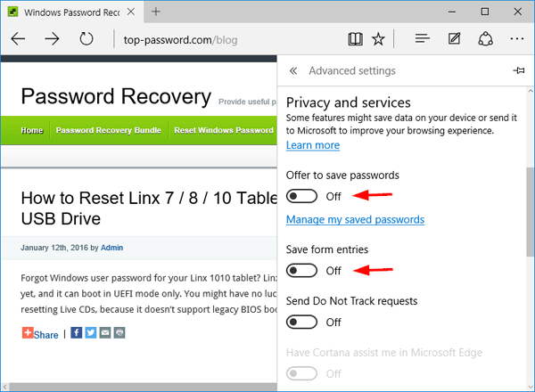Image resolution: width=535 pixels, height=392 pixels.
Task: Make a Web Note pencil icon
Action: [454, 38]
